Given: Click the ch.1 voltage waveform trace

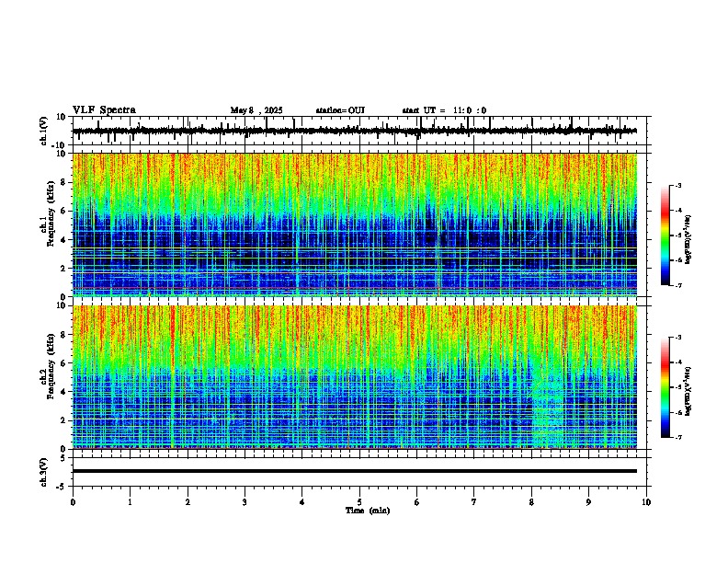Looking at the screenshot, I should click(x=355, y=131).
